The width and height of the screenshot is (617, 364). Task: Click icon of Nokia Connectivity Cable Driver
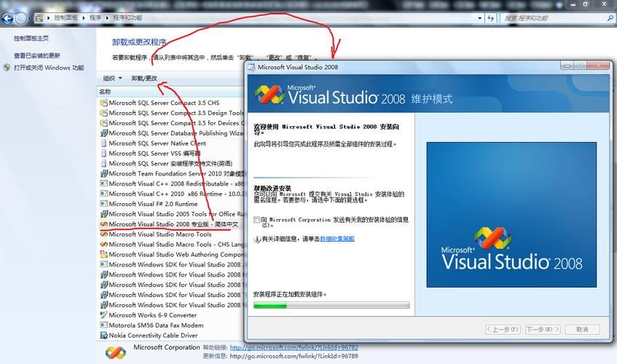(x=104, y=336)
